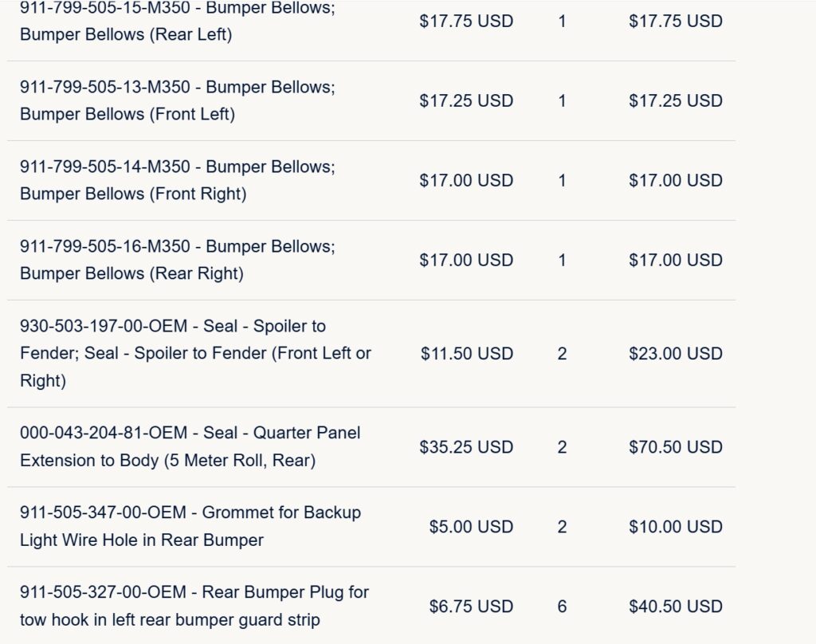Open the Bumper Bellows (Rear Left) product name

pos(178,22)
